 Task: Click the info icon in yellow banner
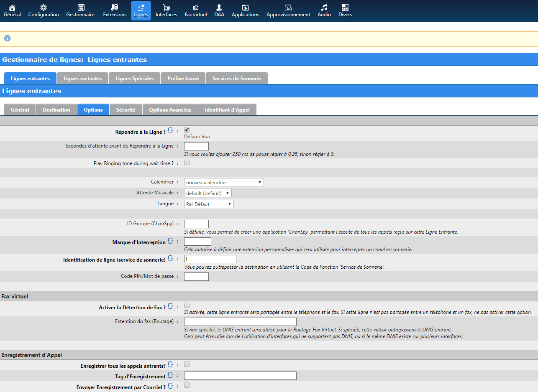[x=7, y=38]
